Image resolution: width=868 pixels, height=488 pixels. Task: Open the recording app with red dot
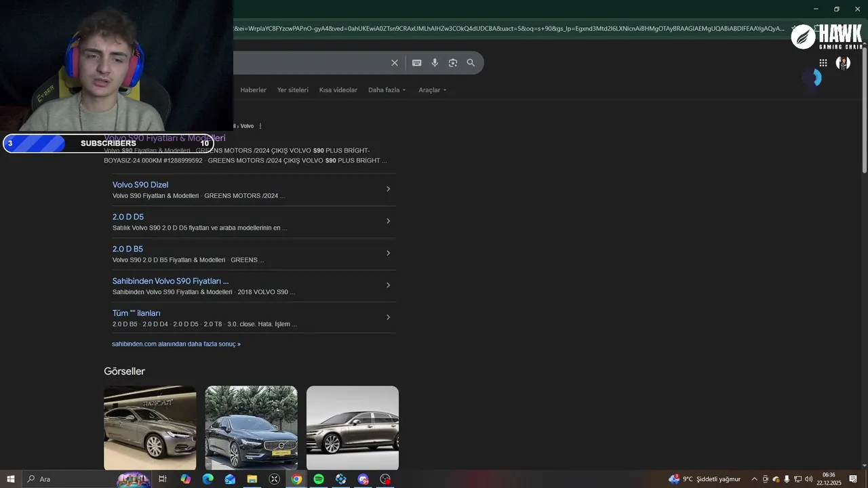coord(385,479)
